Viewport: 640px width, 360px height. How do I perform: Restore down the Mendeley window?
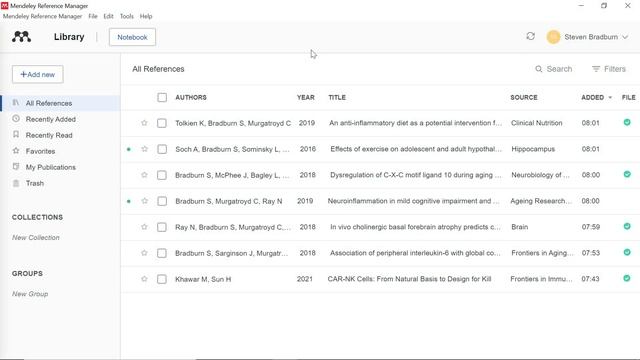click(604, 6)
